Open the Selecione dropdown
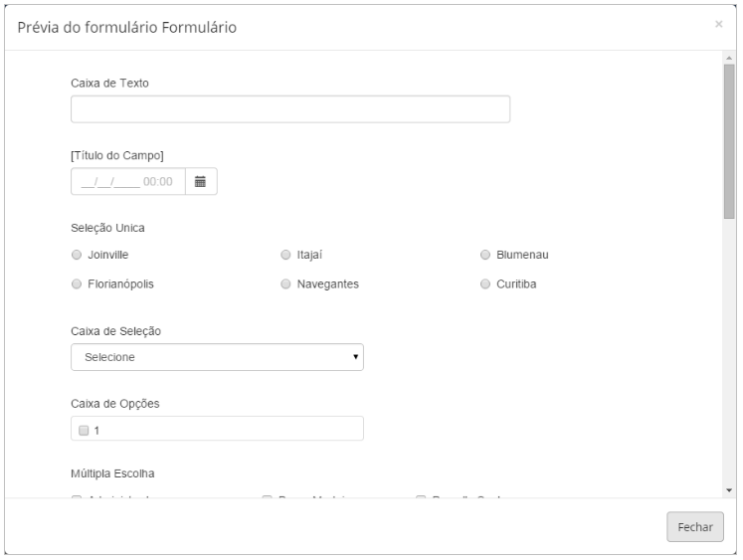Screen dimensions: 743x560 pyautogui.click(x=217, y=357)
